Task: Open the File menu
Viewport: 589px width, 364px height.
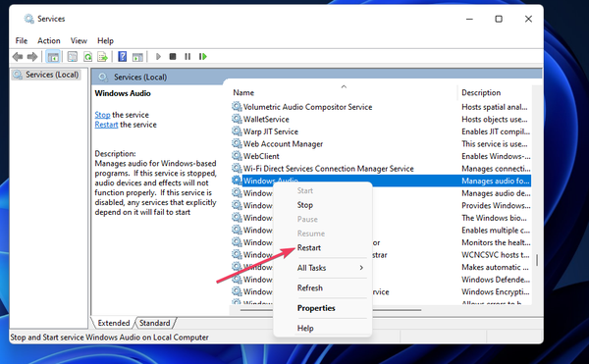Action: coord(21,40)
